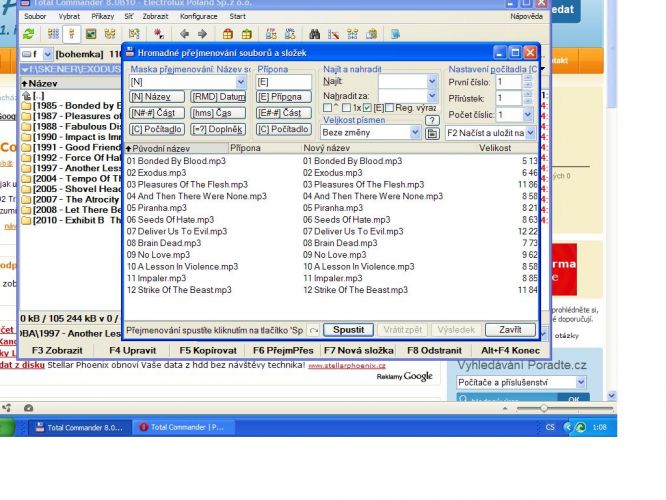This screenshot has height=500, width=666.
Task: Click the green refresh icon in Total Commander toolbar
Action: tap(28, 34)
